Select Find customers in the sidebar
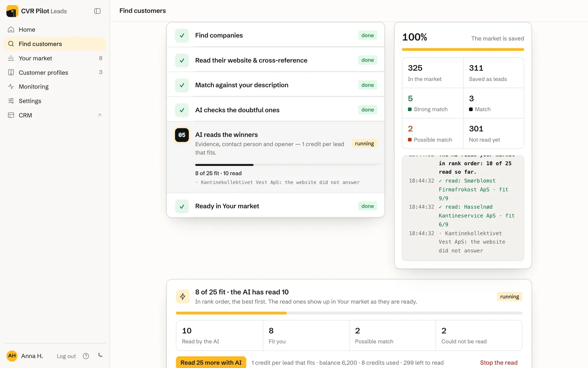Viewport: 588px width, 368px height. click(x=55, y=44)
